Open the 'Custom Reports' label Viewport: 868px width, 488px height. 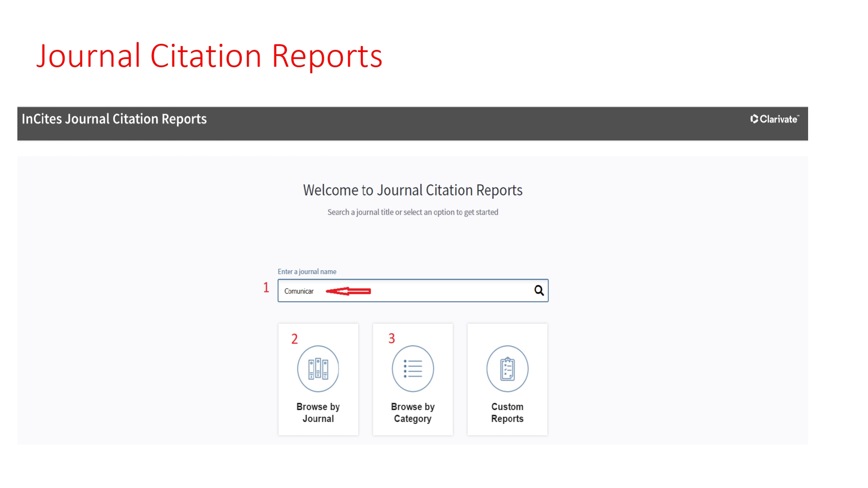pos(507,413)
